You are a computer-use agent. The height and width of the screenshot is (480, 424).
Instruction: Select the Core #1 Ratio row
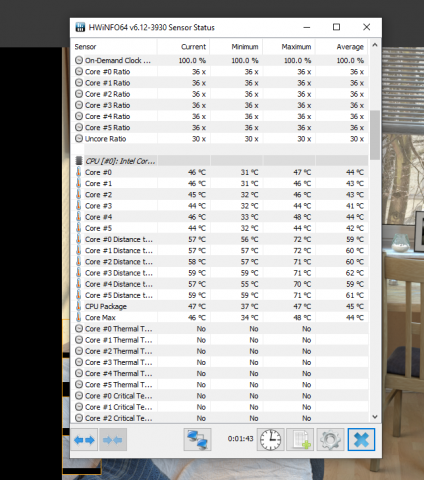220,83
